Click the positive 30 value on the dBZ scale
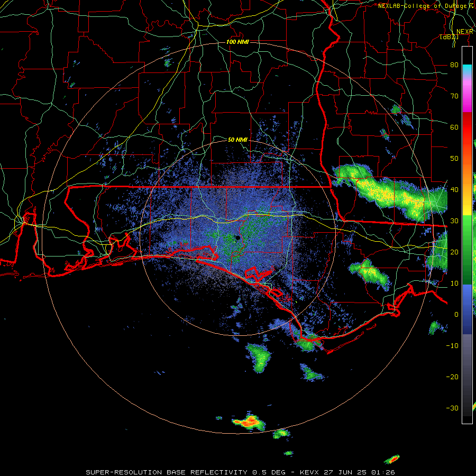This screenshot has height=476, width=476. click(x=454, y=221)
